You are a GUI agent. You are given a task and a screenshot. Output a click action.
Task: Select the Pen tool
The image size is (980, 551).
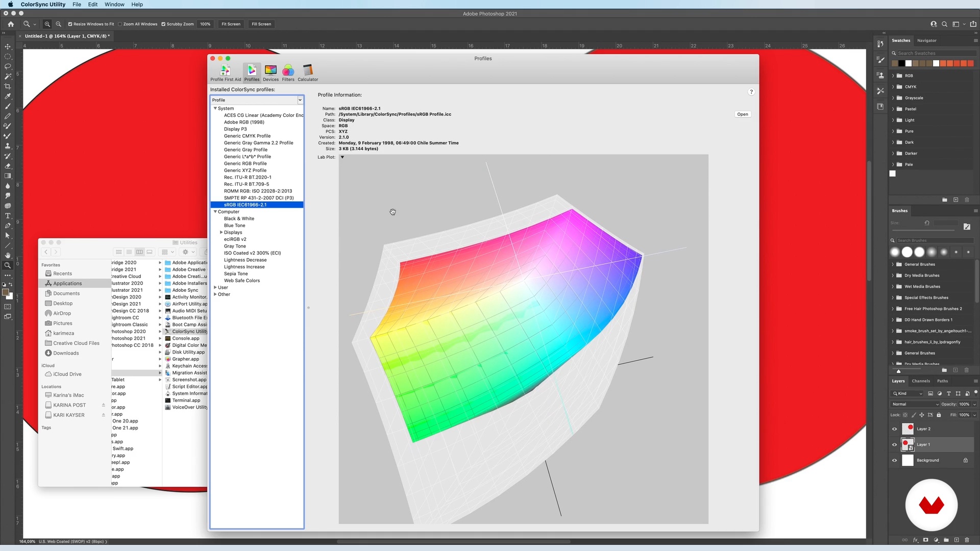coord(8,226)
